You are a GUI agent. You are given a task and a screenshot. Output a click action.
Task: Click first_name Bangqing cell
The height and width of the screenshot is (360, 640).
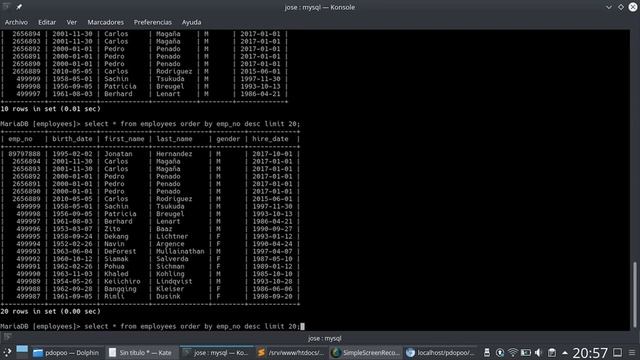[x=120, y=289]
